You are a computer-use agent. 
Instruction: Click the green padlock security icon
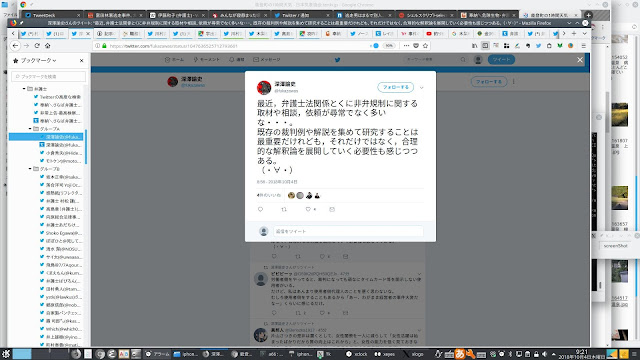coord(104,46)
